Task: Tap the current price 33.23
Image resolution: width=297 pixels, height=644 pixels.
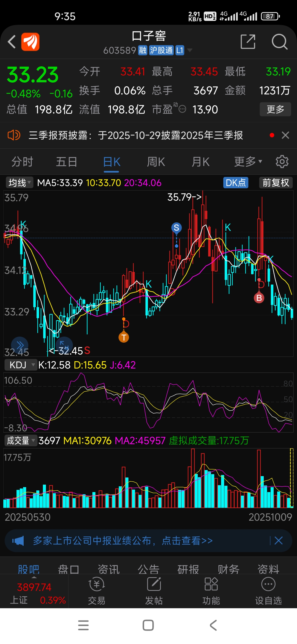Action: click(32, 75)
